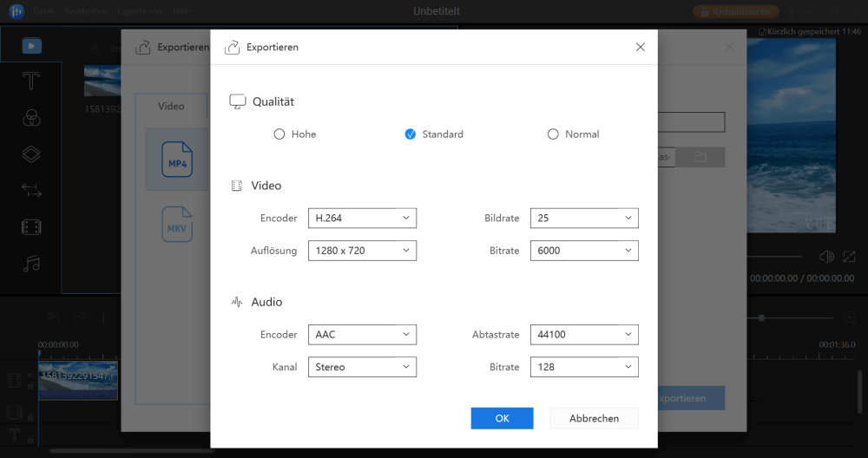Open the Transitions arrows icon
868x458 pixels.
click(x=31, y=190)
